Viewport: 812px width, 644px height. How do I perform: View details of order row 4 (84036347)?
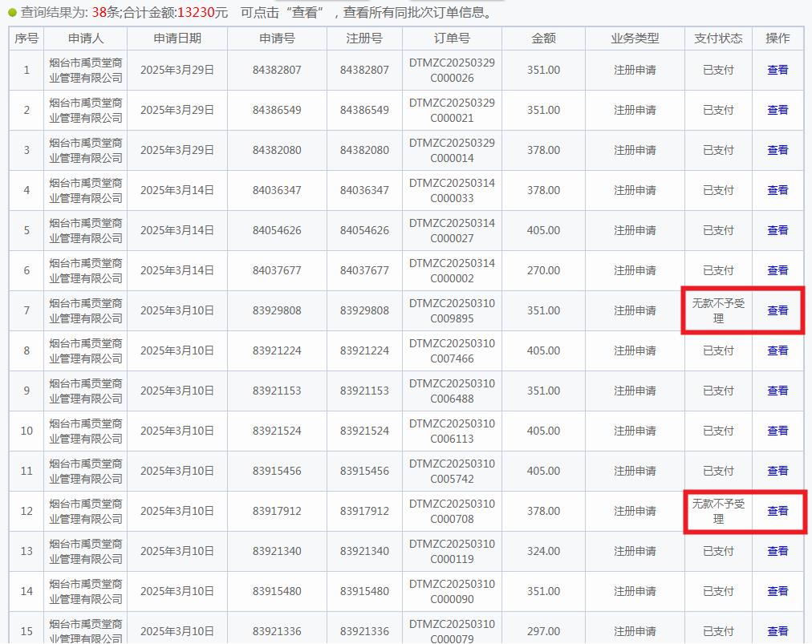coord(777,190)
